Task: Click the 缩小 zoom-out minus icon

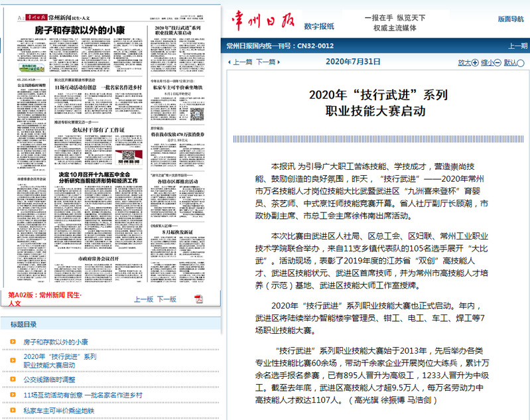Action: (x=497, y=63)
